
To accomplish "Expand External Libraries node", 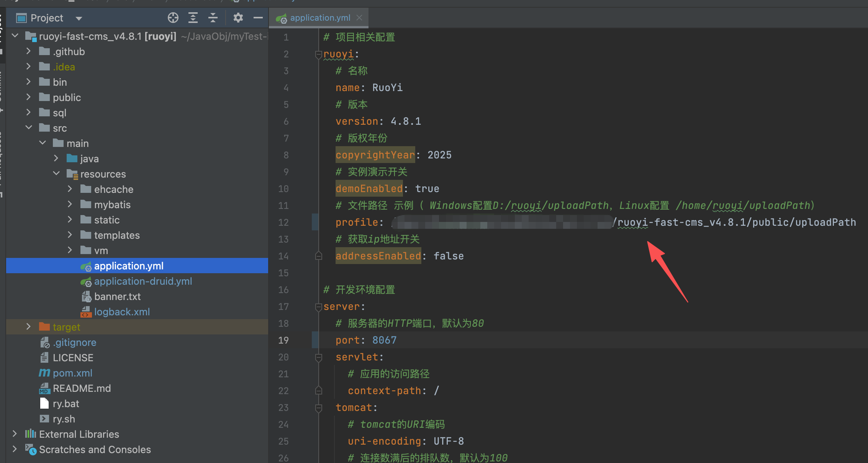I will [x=15, y=434].
